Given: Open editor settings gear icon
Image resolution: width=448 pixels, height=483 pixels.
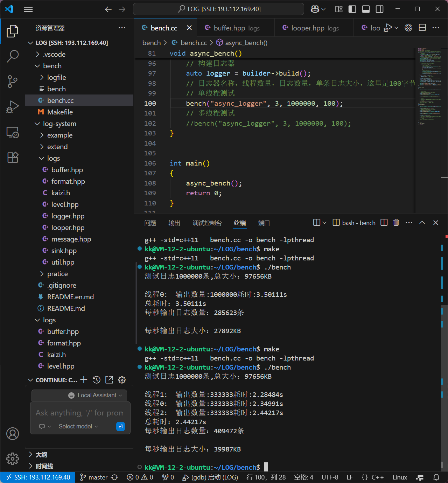Looking at the screenshot, I should click(x=408, y=28).
